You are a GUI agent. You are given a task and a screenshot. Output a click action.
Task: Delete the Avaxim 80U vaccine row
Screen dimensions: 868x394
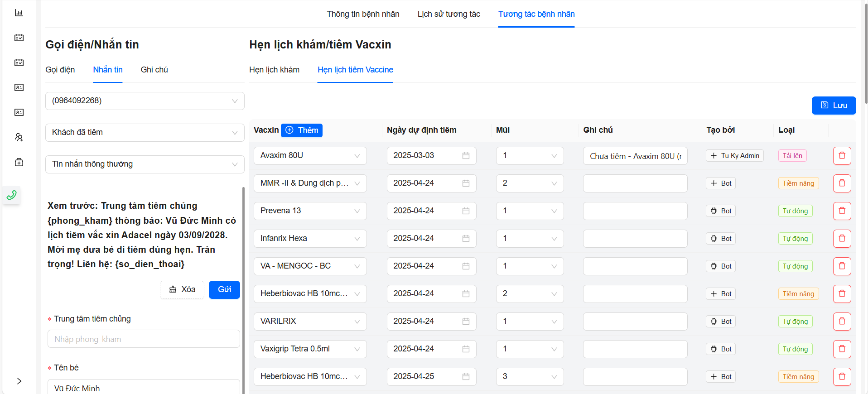(x=842, y=156)
